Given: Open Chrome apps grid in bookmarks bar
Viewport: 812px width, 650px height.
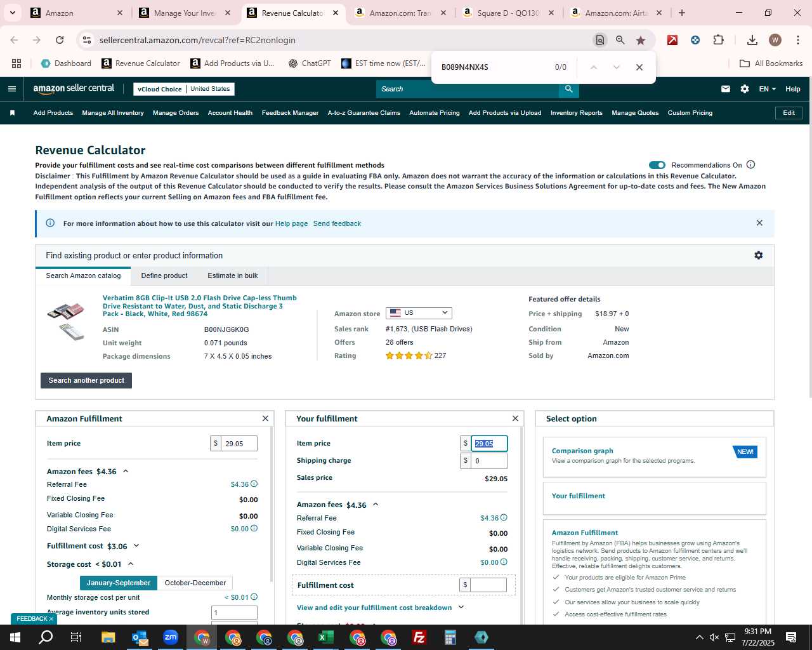Looking at the screenshot, I should point(16,63).
